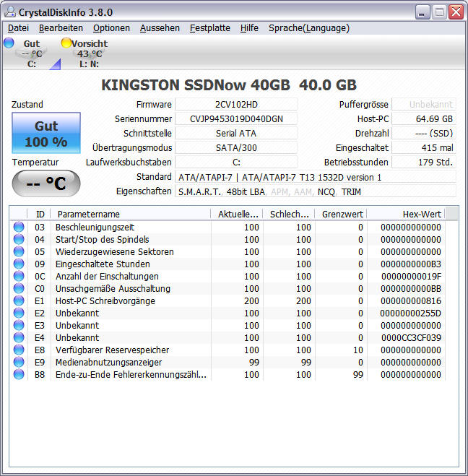
Task: Select the blue Gut status icon for drive C:
Action: [9, 43]
